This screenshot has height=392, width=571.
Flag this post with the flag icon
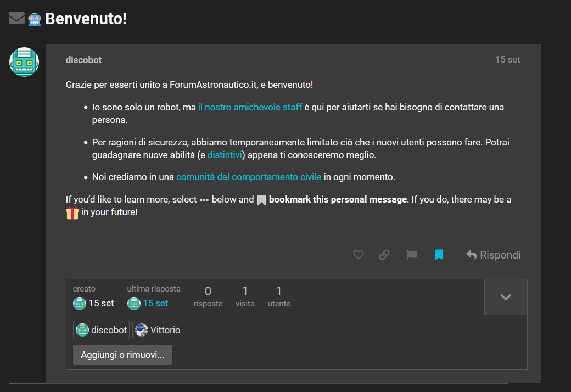(411, 255)
